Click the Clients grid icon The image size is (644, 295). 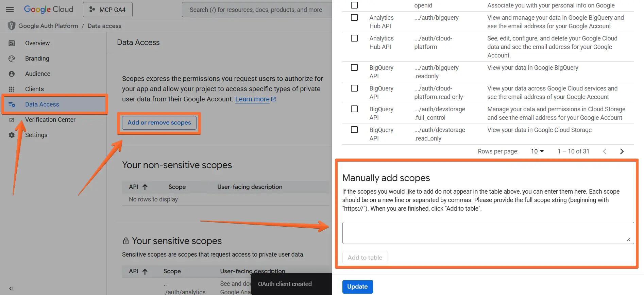tap(12, 89)
